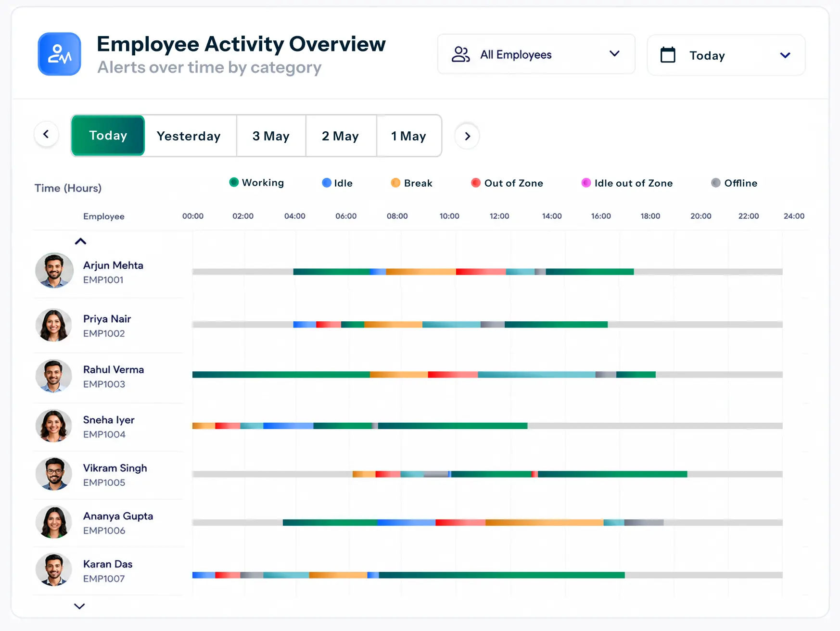Image resolution: width=840 pixels, height=631 pixels.
Task: Click Rahul Verma's red out-of-zone segment
Action: pyautogui.click(x=453, y=375)
